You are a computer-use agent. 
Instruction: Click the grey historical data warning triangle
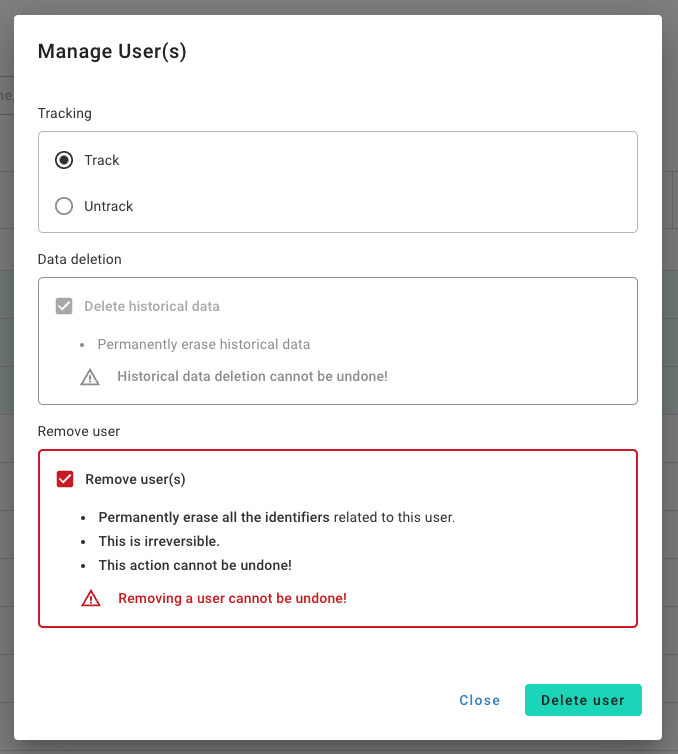(x=90, y=377)
